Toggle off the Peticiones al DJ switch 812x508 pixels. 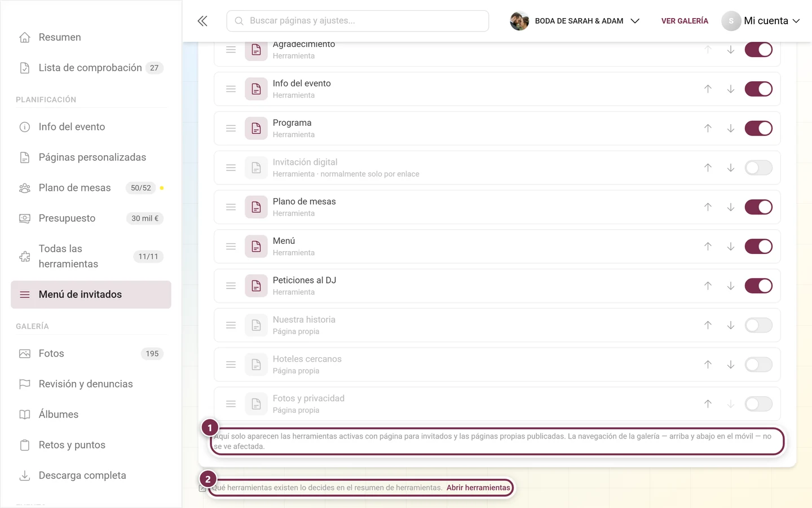(x=758, y=286)
